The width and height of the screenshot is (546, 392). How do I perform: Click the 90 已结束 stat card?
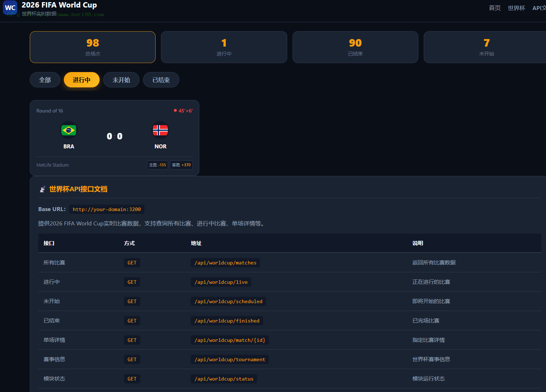click(355, 47)
